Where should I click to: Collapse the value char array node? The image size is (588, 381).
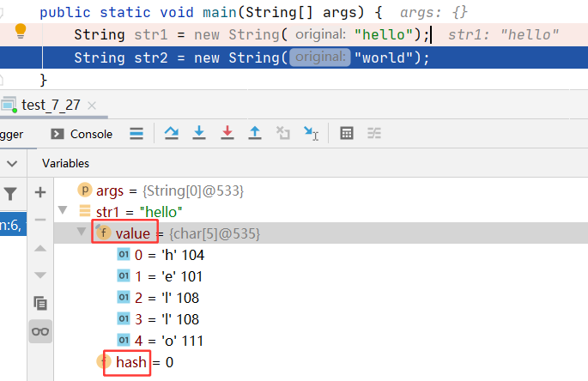pyautogui.click(x=81, y=232)
